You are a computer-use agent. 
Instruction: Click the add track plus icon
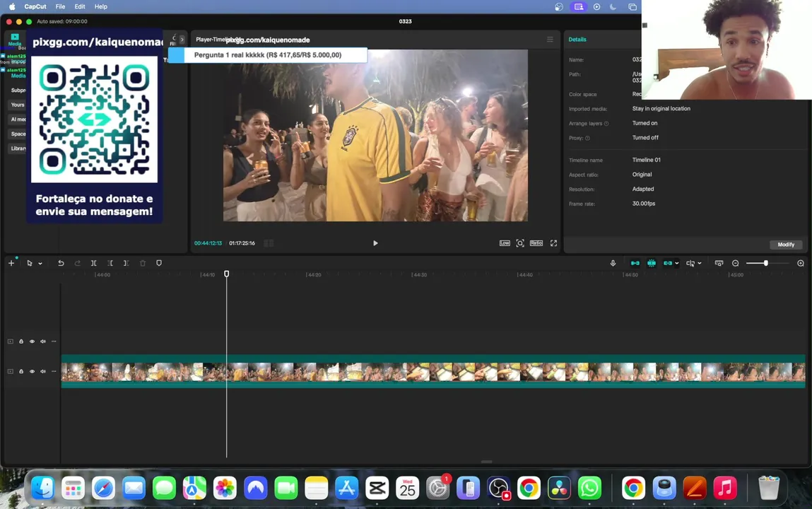click(x=11, y=263)
